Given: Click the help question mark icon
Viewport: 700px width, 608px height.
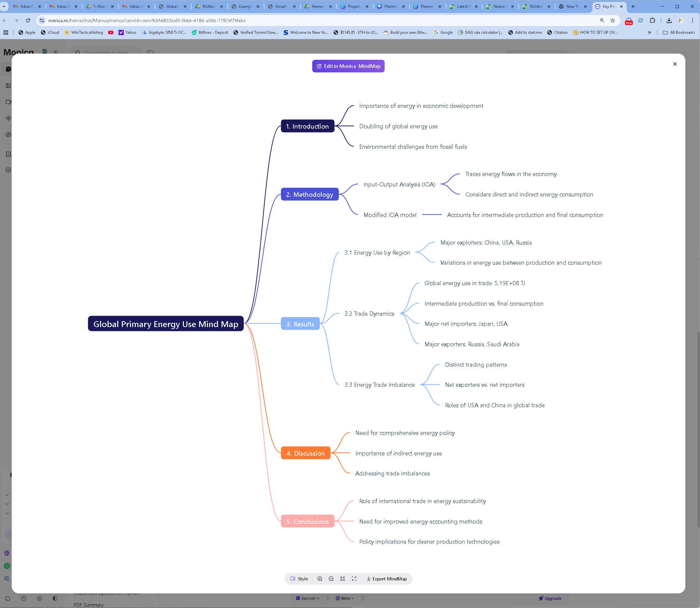Looking at the screenshot, I should (23, 599).
